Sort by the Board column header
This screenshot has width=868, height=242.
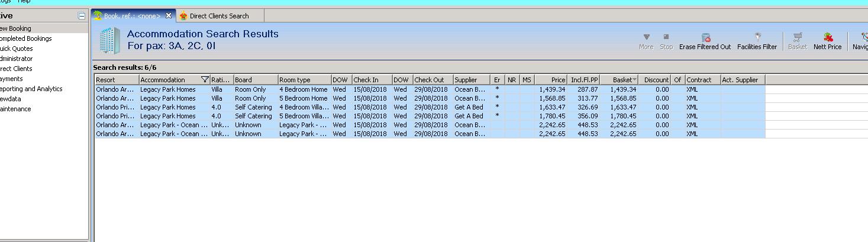(x=256, y=80)
